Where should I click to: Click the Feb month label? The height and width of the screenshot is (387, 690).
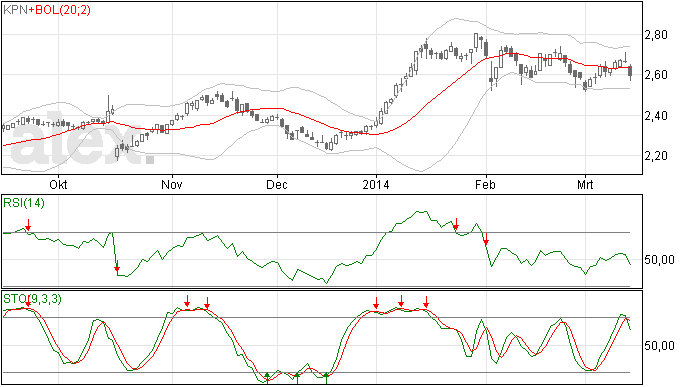(485, 184)
